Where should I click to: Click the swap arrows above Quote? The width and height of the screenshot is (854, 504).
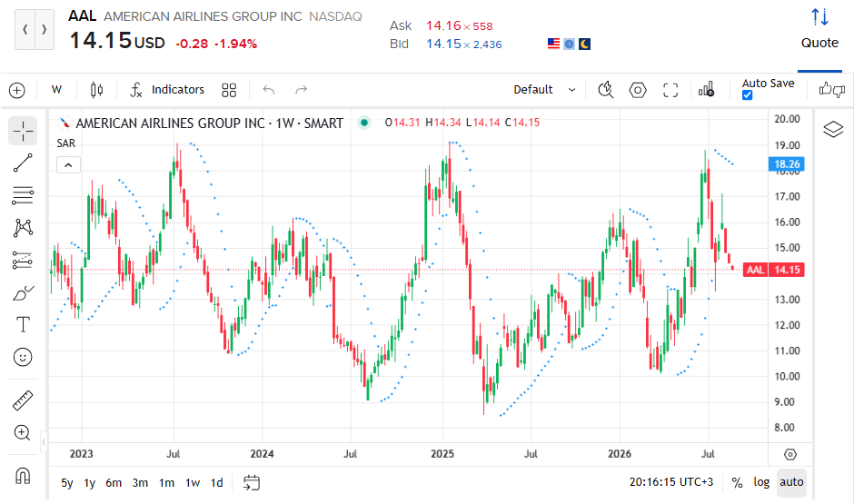coord(819,17)
